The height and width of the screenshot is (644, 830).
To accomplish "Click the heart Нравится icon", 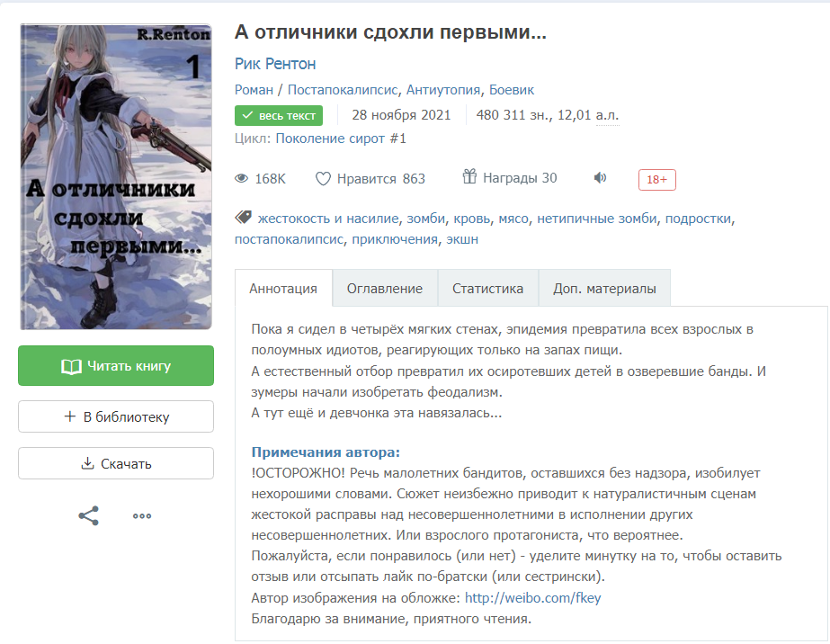I will coord(323,179).
